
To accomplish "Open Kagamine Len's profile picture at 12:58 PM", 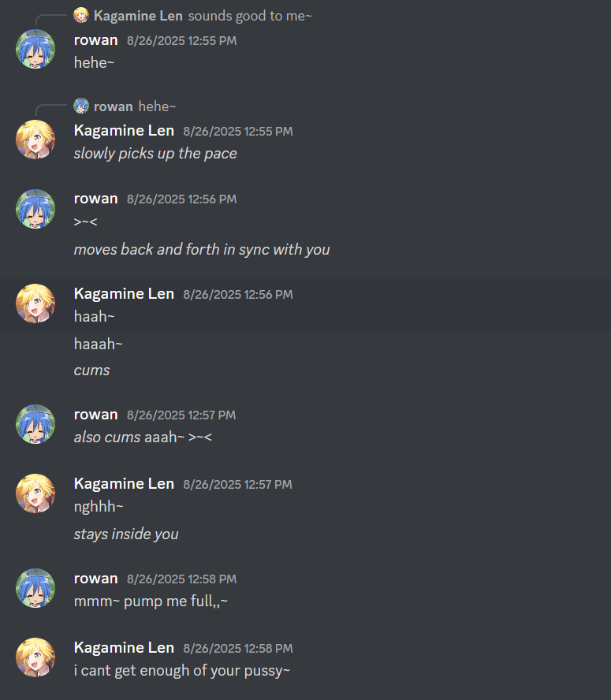I will click(35, 657).
